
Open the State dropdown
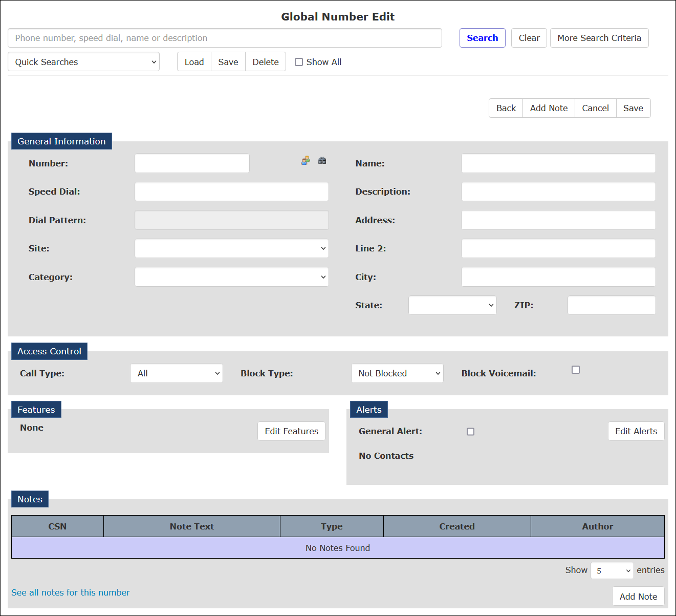point(452,305)
